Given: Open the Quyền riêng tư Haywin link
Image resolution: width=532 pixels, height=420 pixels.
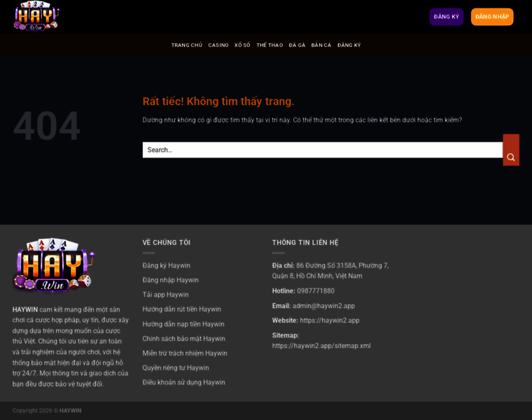Looking at the screenshot, I should click(176, 367).
